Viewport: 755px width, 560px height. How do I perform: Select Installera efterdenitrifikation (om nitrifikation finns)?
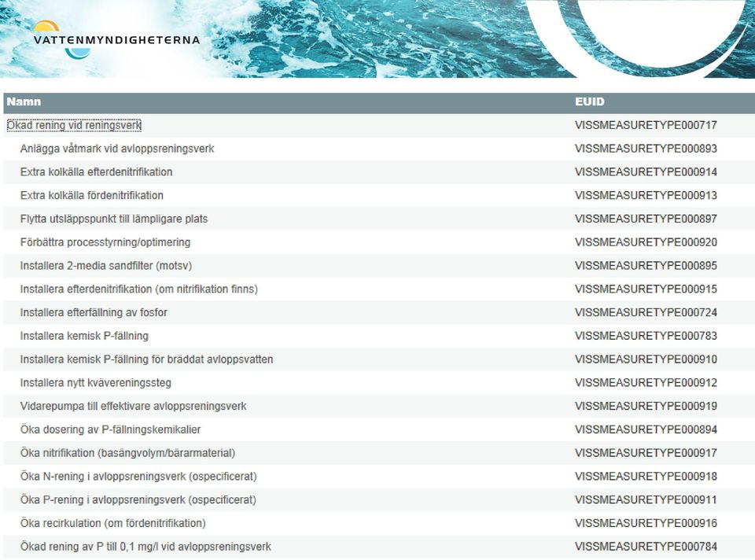coord(138,289)
